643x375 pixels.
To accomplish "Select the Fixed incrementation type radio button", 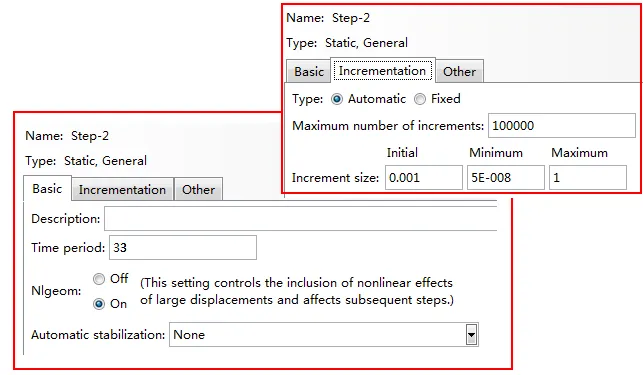I will [420, 99].
